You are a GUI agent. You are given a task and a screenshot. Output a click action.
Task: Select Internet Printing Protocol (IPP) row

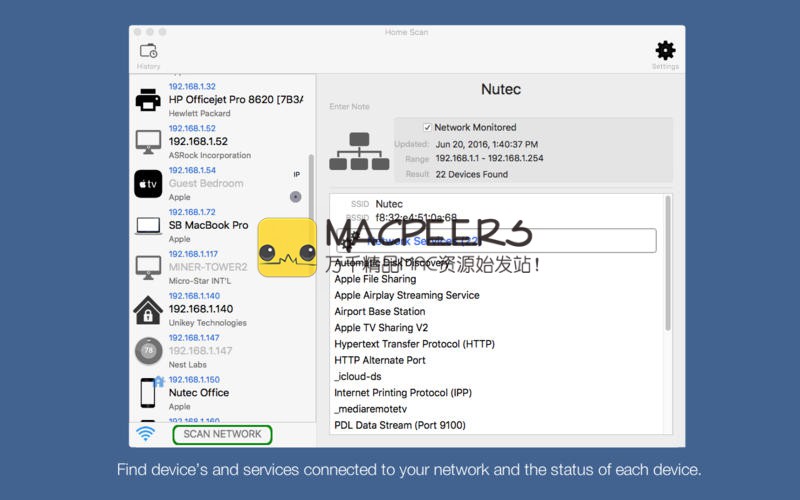(x=403, y=393)
